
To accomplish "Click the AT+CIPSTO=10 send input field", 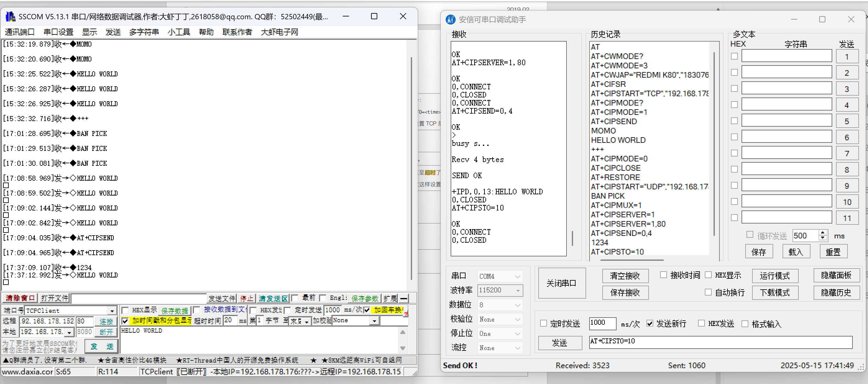I will click(720, 341).
